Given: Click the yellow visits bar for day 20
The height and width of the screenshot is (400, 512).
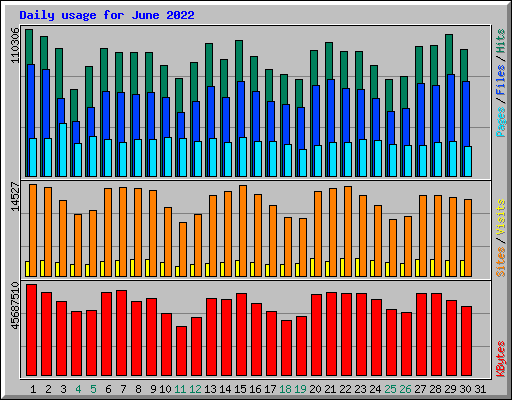Looking at the screenshot, I should [x=312, y=267].
